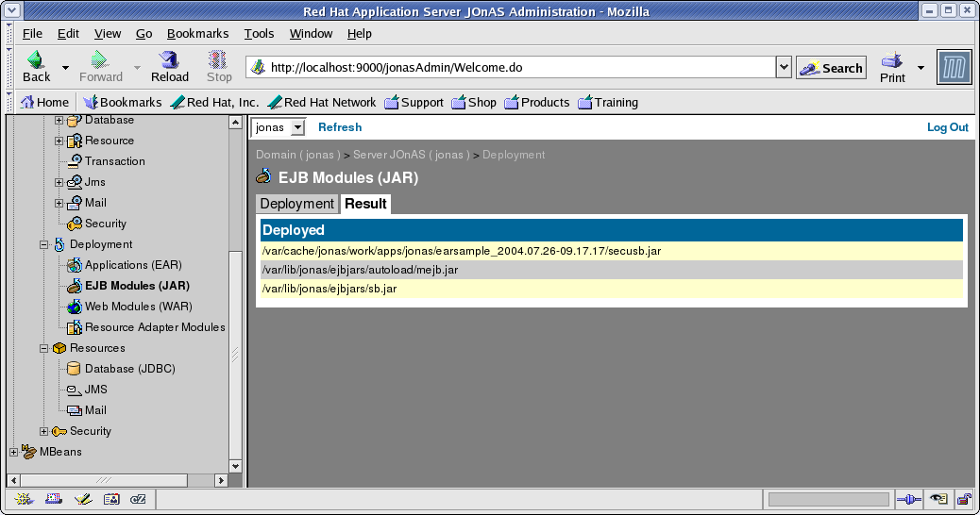Open the Window menu

(x=311, y=34)
